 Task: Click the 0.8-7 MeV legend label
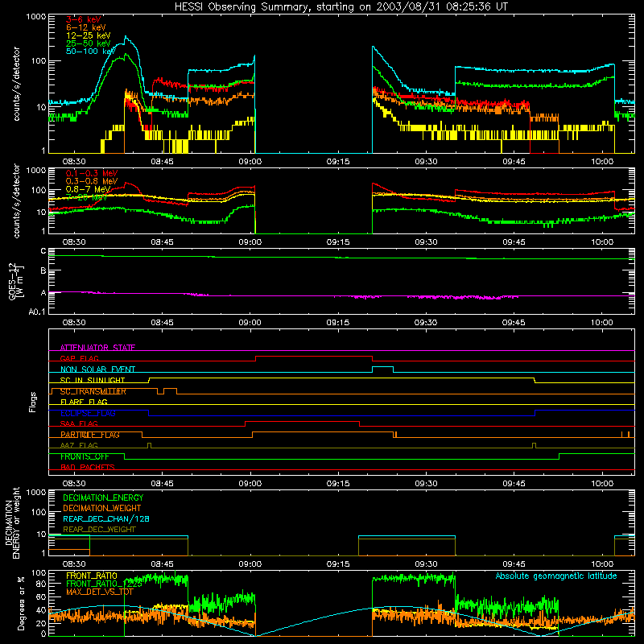click(x=89, y=189)
